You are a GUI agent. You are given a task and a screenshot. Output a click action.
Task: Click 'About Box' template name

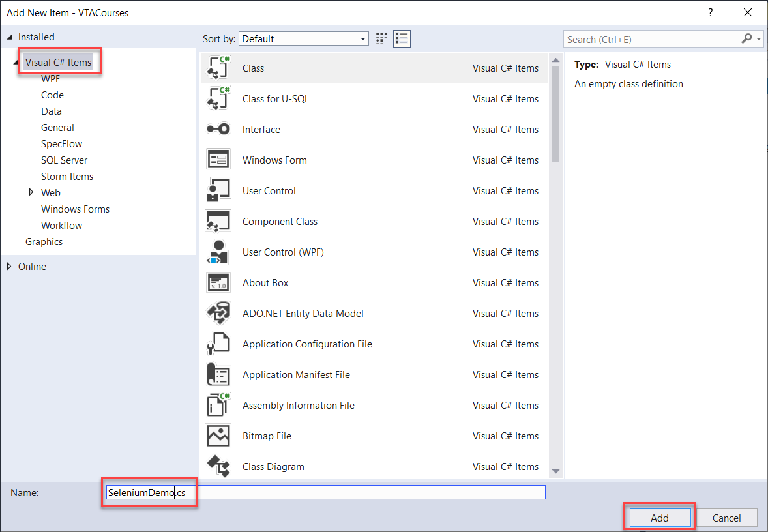tap(265, 283)
